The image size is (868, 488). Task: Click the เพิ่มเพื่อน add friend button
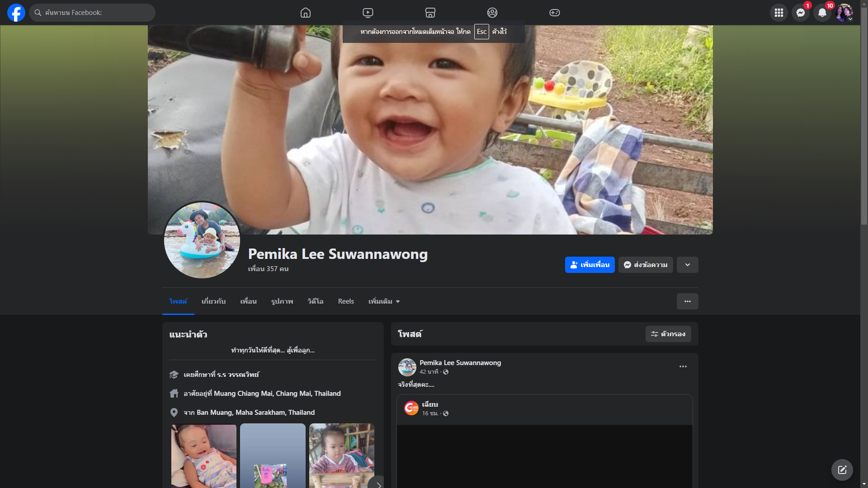click(x=590, y=265)
